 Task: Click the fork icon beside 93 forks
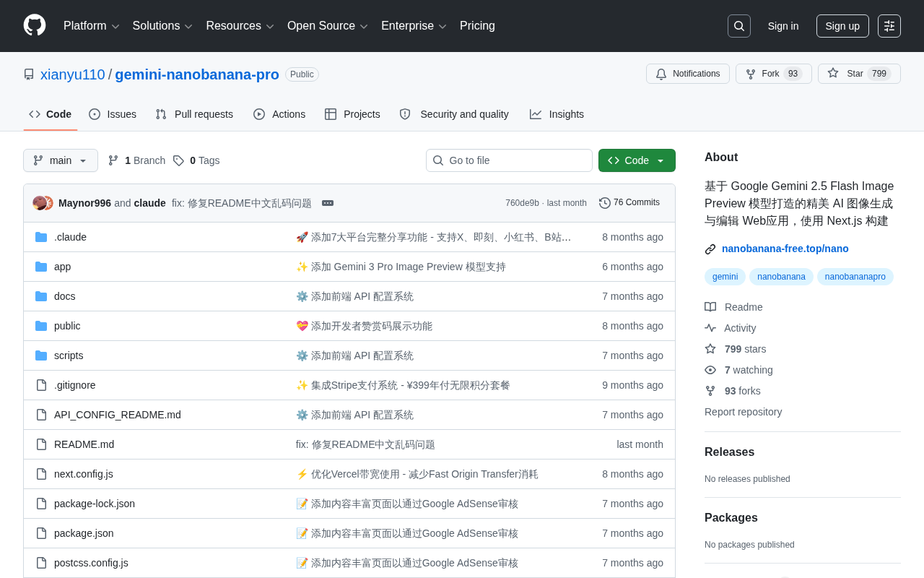710,391
